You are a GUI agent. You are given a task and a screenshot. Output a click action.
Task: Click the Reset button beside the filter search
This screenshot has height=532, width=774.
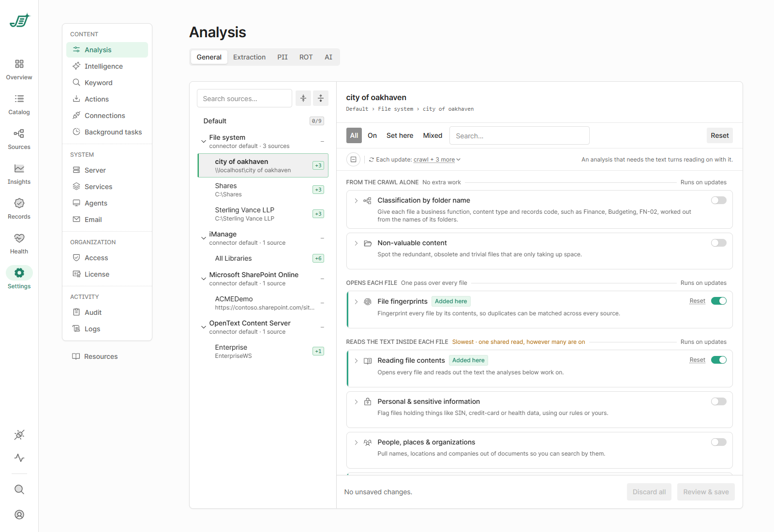click(719, 135)
